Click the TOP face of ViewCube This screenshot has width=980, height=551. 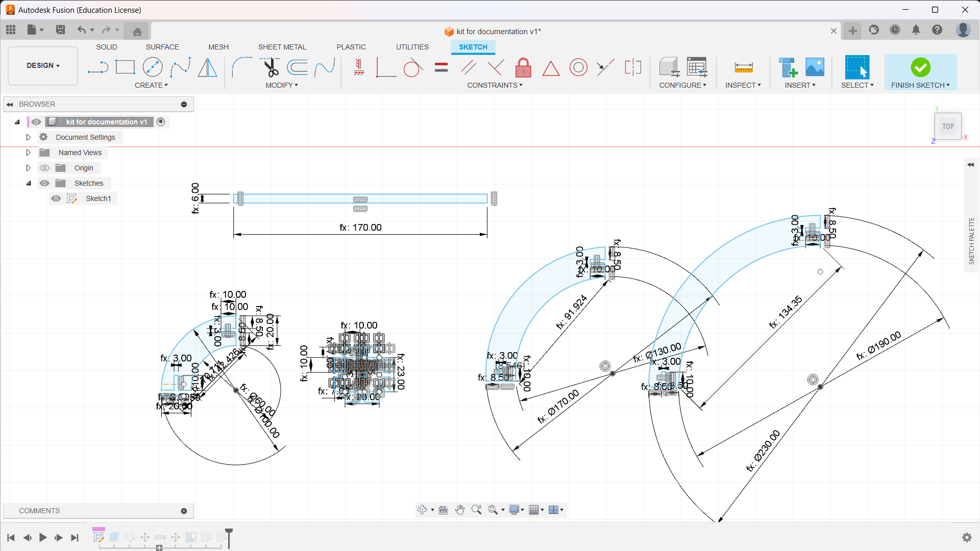948,127
